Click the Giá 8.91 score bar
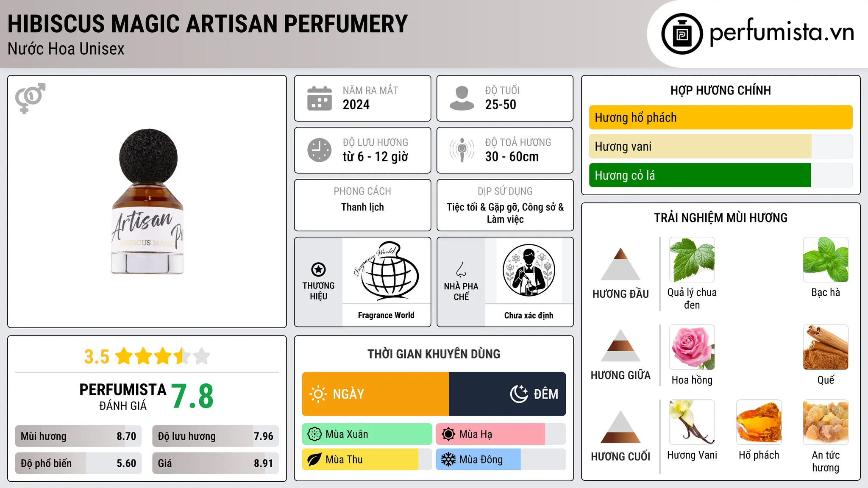The height and width of the screenshot is (488, 868). tap(216, 463)
